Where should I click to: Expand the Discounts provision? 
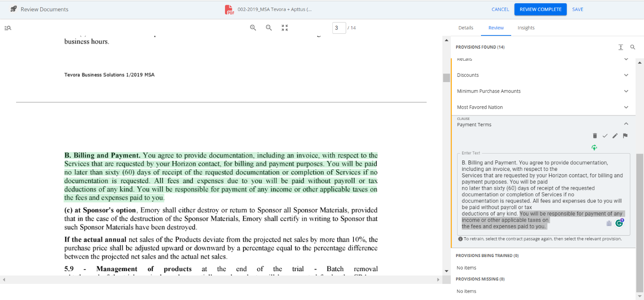[626, 75]
